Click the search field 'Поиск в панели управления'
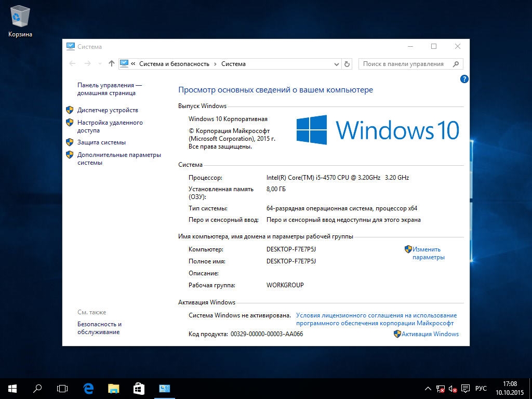Viewport: 532px width, 399px height. (x=410, y=64)
